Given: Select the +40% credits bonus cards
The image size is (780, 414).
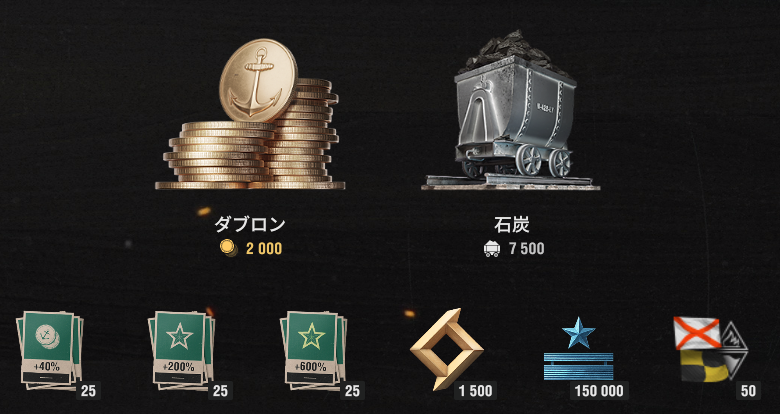Looking at the screenshot, I should click(x=50, y=349).
